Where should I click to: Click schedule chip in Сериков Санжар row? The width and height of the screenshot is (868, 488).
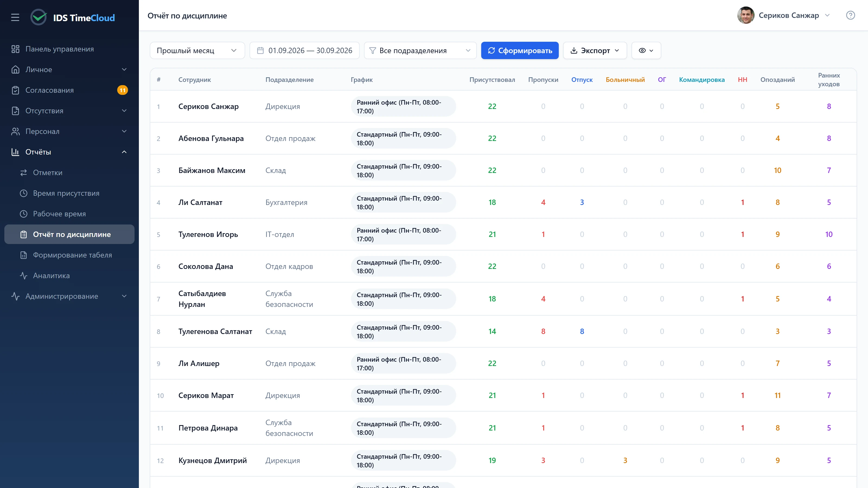pos(403,107)
